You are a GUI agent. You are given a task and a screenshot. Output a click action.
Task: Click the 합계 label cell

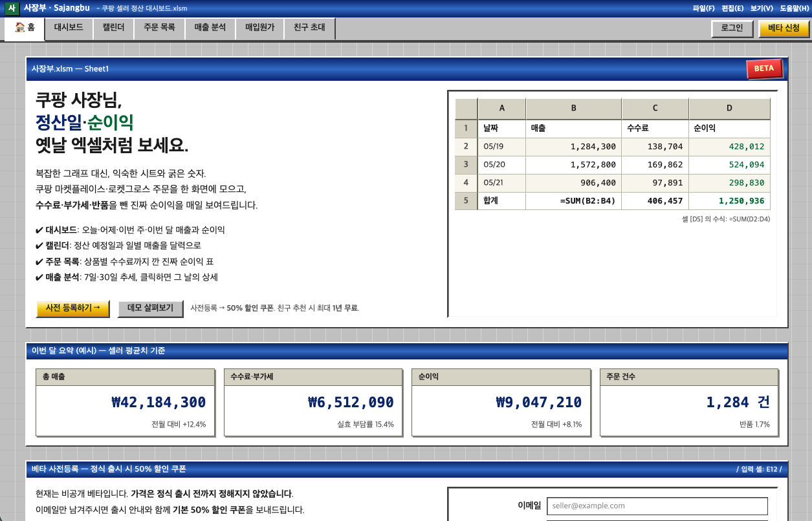(502, 201)
